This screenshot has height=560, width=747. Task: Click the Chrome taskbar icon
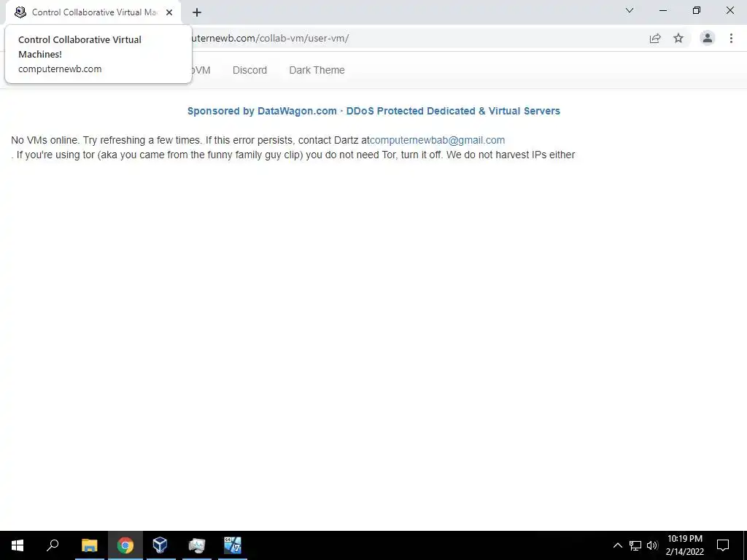(125, 545)
